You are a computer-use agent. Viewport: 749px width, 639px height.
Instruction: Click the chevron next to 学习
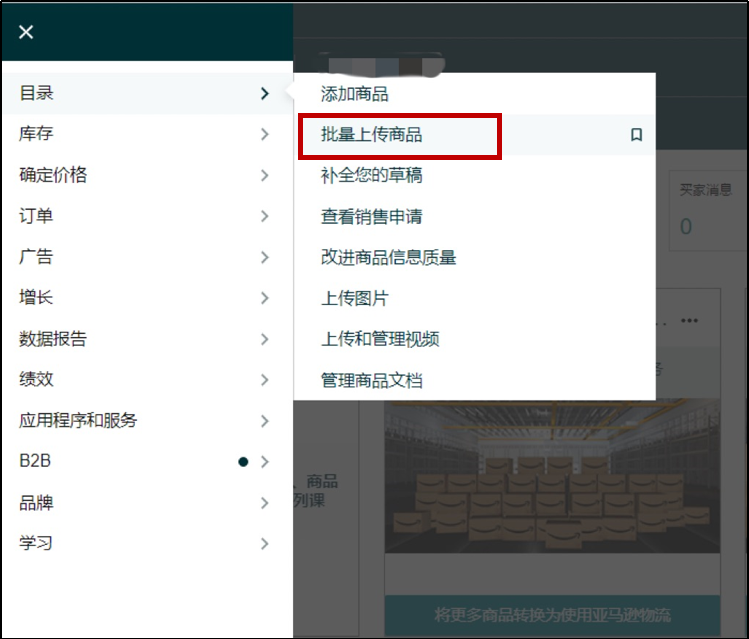(x=264, y=544)
